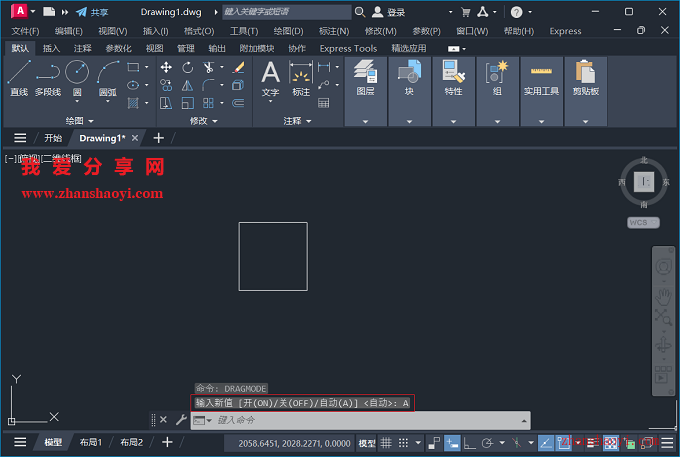The width and height of the screenshot is (680, 457).
Task: Toggle dynamic input in status bar
Action: tap(452, 443)
